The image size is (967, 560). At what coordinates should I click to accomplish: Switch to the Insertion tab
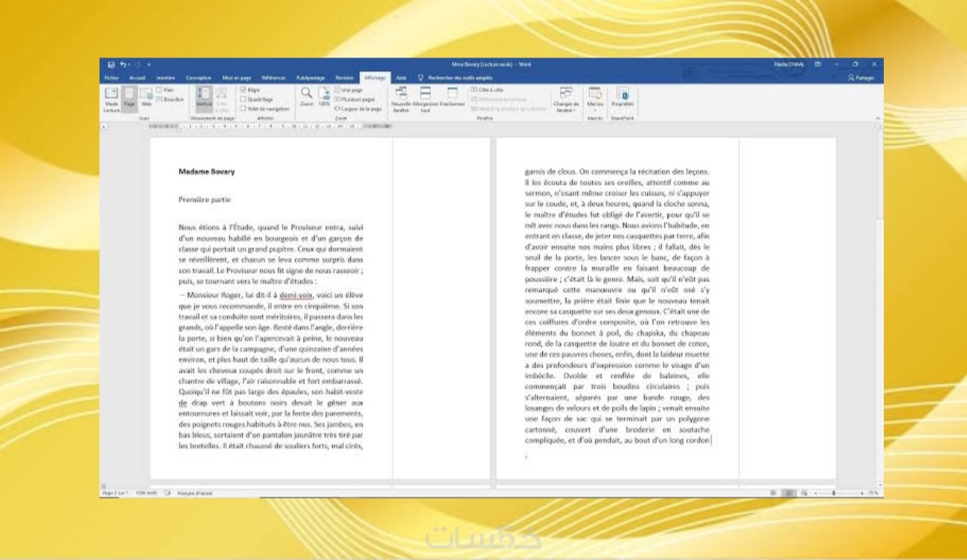tap(165, 78)
